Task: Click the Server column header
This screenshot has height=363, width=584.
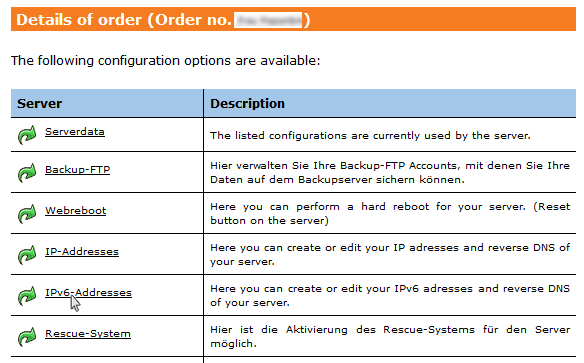Action: pyautogui.click(x=39, y=104)
